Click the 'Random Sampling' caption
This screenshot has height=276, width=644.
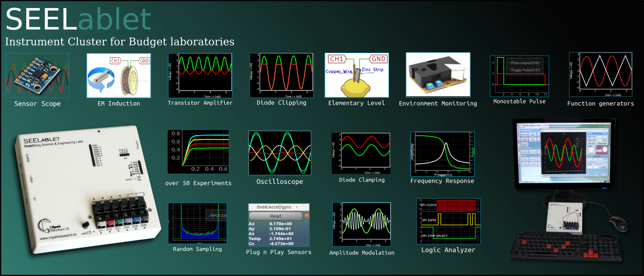tap(197, 249)
